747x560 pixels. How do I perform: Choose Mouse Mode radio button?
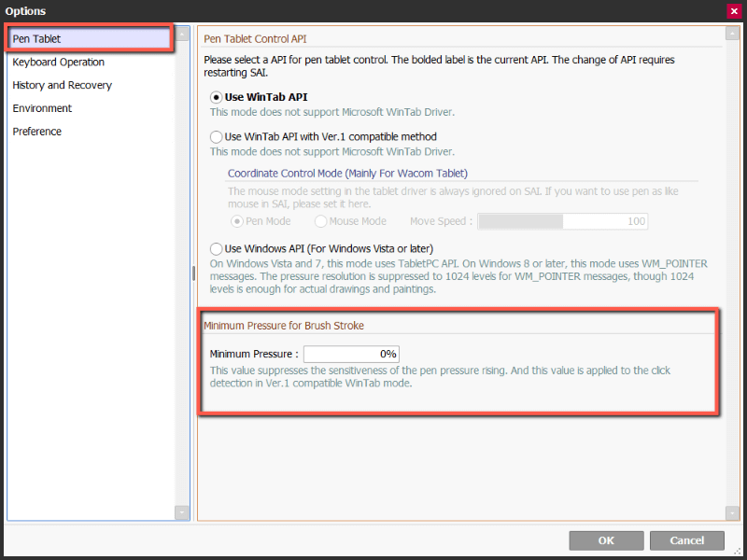tap(320, 221)
